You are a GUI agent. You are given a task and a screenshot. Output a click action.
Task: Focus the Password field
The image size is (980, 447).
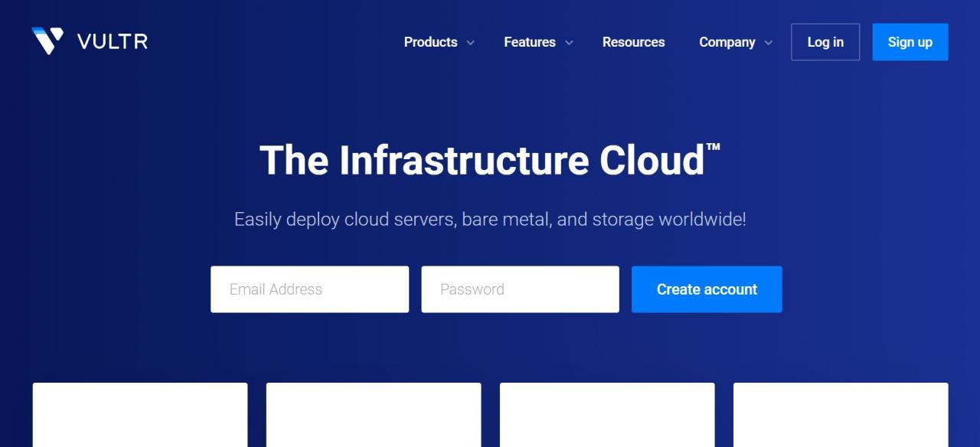[x=520, y=289]
